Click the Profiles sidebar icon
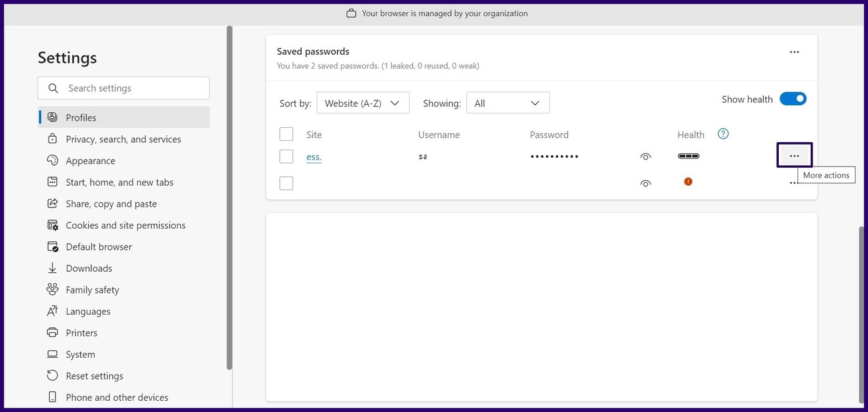The image size is (868, 412). (52, 117)
